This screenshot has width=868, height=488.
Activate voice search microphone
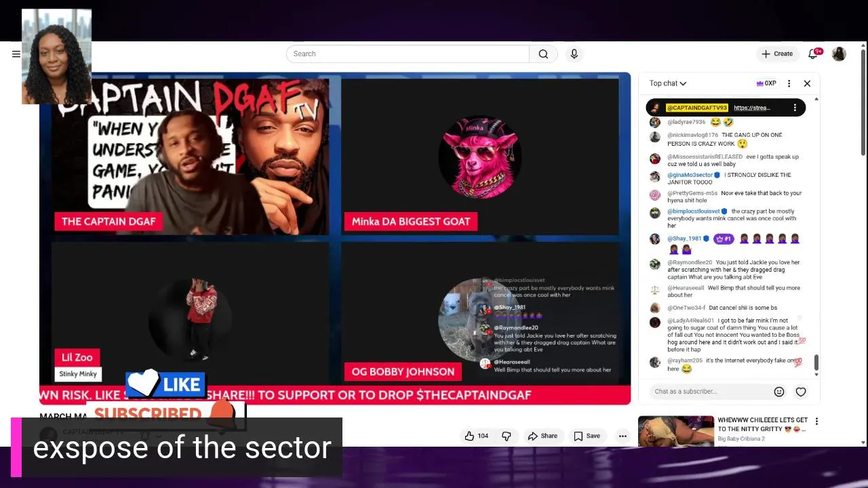(574, 54)
